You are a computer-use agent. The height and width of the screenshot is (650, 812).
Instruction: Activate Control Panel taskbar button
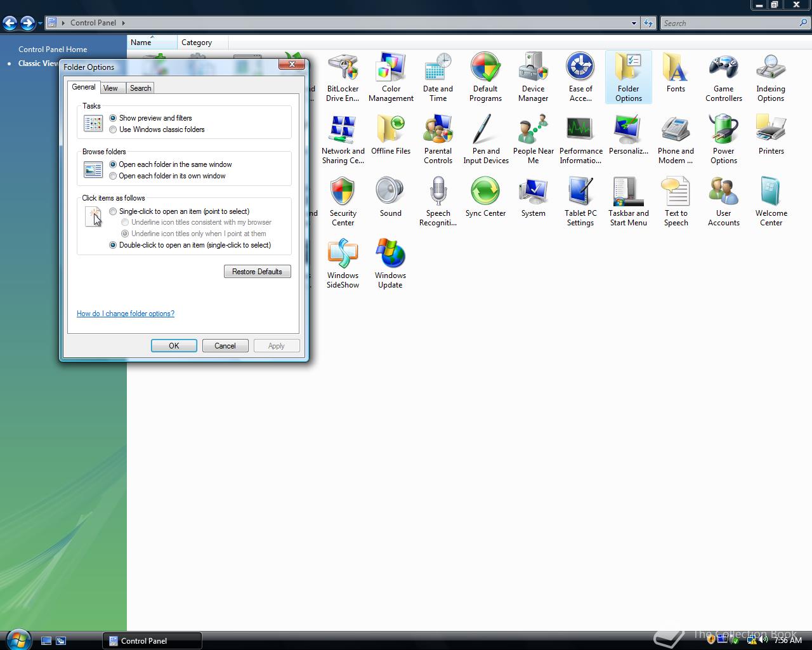click(x=152, y=641)
